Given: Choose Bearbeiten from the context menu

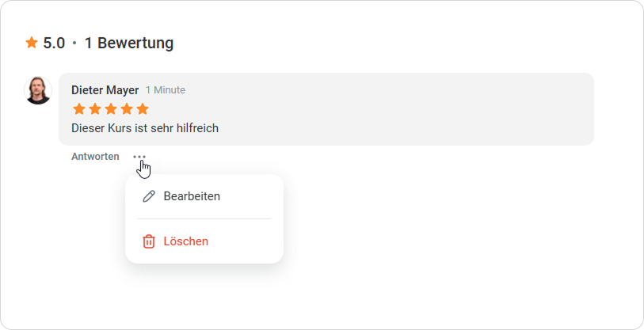Looking at the screenshot, I should pos(192,196).
